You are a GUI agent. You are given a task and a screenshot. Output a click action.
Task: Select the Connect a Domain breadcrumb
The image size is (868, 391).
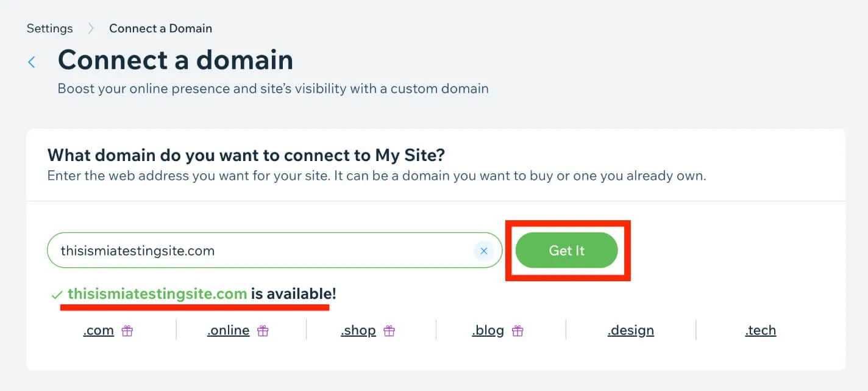click(160, 28)
